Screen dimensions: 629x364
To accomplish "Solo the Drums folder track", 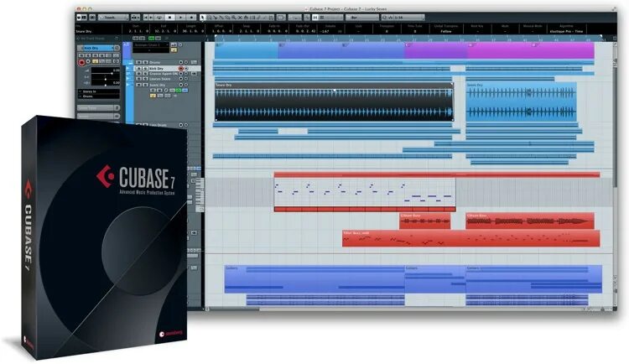I will pos(145,62).
